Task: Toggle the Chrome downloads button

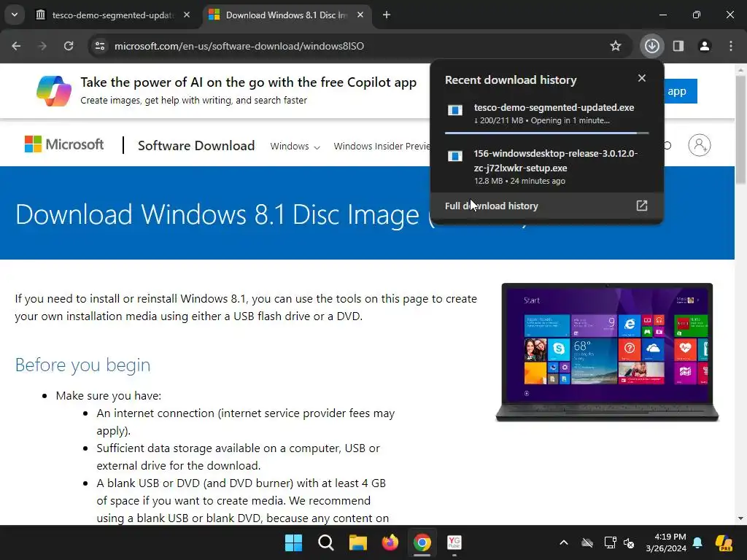Action: pyautogui.click(x=651, y=46)
